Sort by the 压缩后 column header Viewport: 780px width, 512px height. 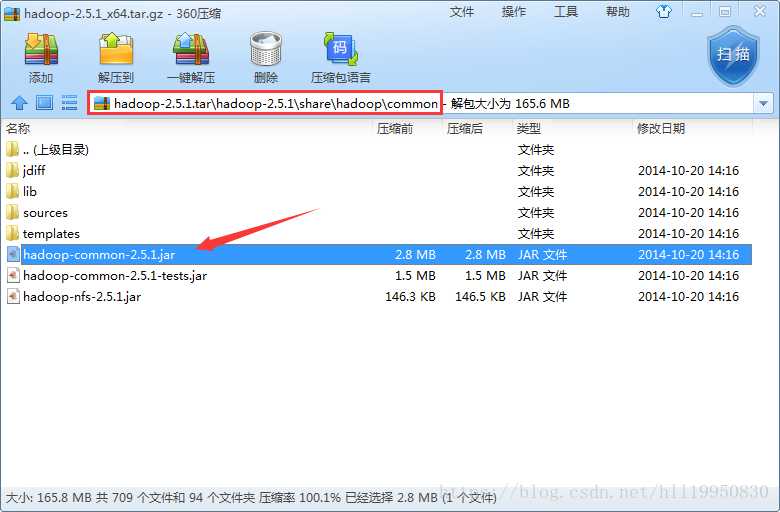[465, 129]
